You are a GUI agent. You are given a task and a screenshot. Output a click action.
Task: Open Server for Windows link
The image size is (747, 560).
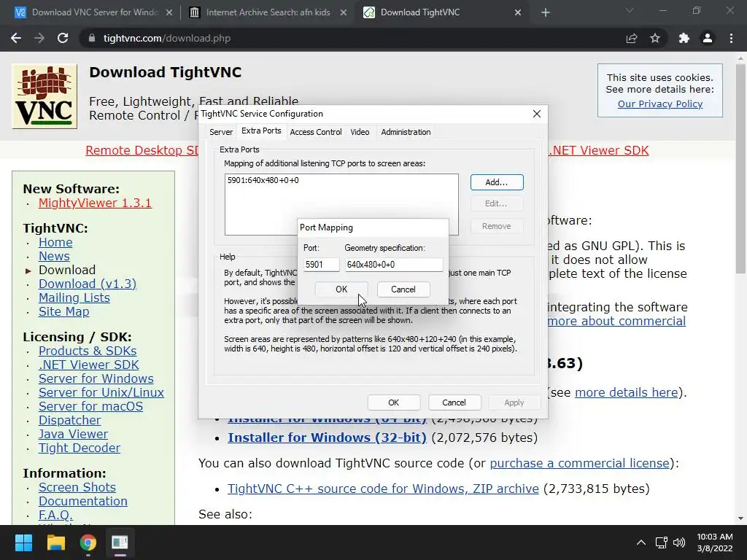(96, 378)
